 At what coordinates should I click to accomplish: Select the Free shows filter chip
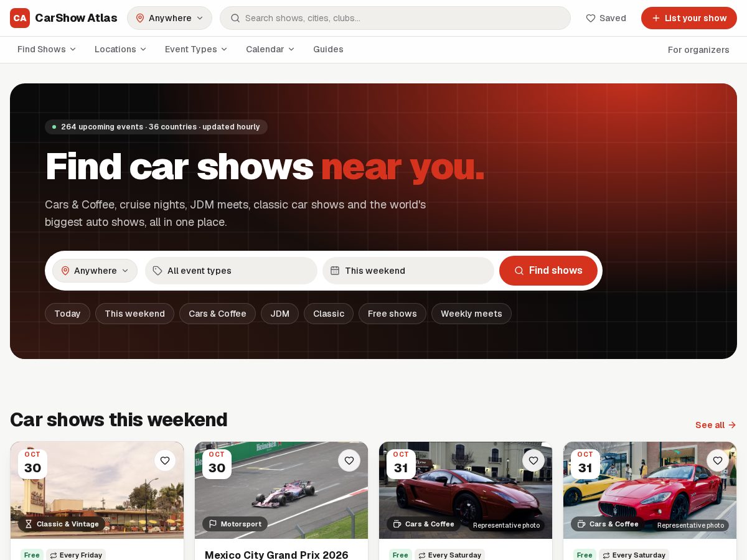392,314
